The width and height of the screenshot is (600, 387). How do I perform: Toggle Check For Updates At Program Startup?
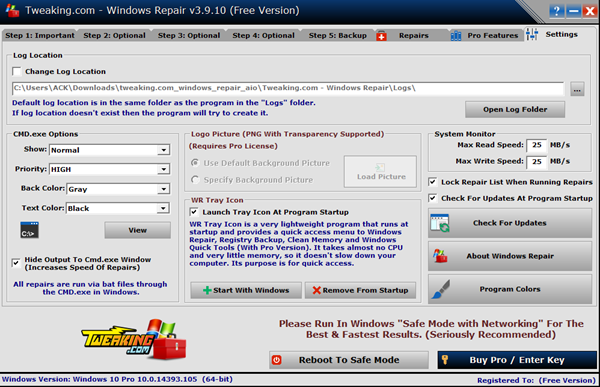point(432,198)
